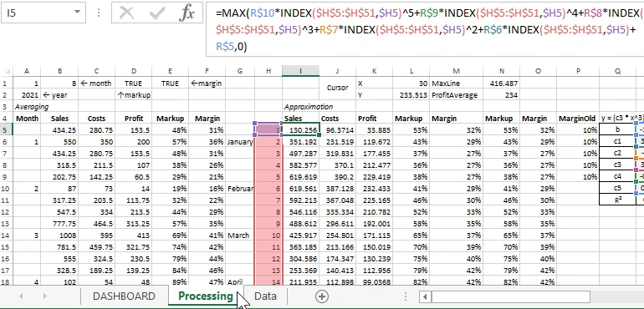The image size is (644, 309).
Task: Click the 'ProfitAverage' label cell
Action: point(457,95)
